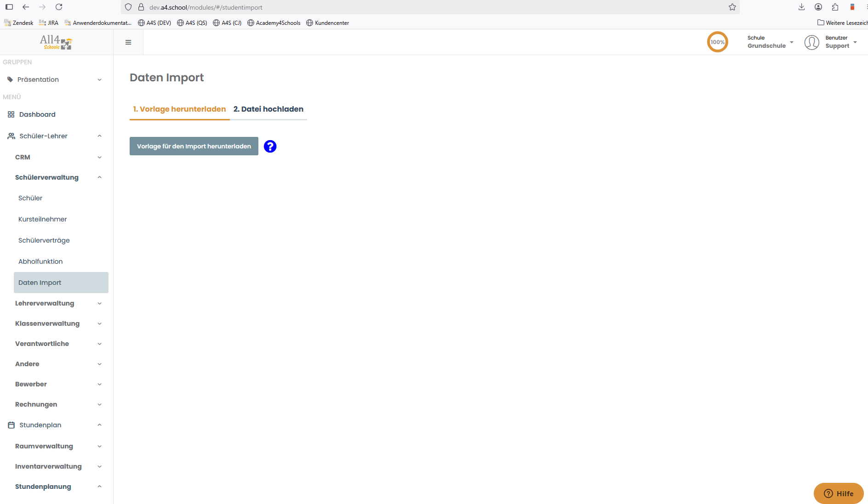
Task: Click the Stundenplan calendar icon
Action: pyautogui.click(x=11, y=425)
